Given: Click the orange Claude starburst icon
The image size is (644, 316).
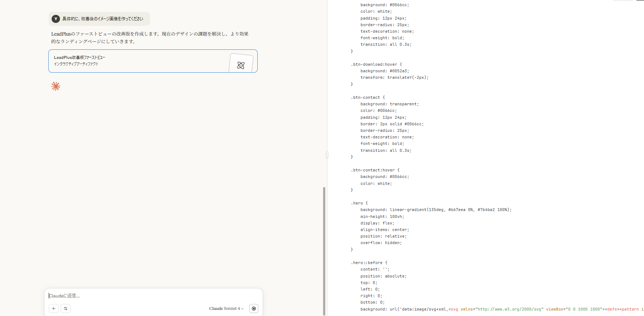Looking at the screenshot, I should coord(56,86).
